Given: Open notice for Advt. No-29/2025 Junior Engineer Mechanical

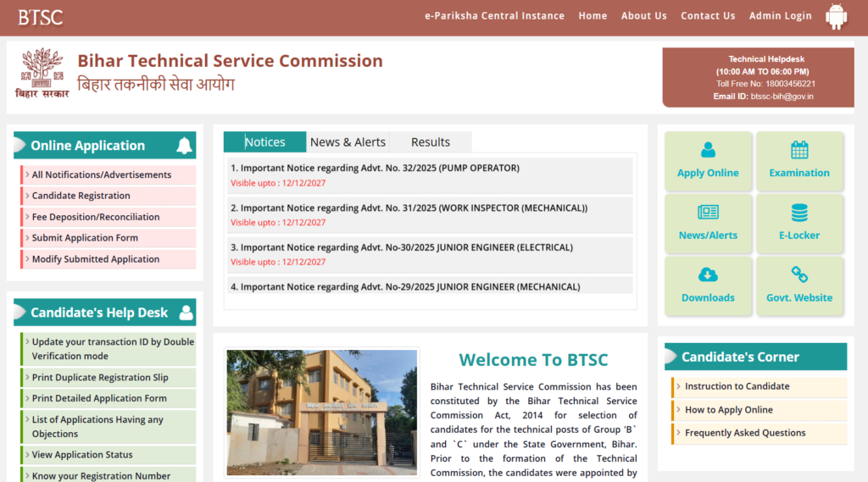Looking at the screenshot, I should click(405, 287).
